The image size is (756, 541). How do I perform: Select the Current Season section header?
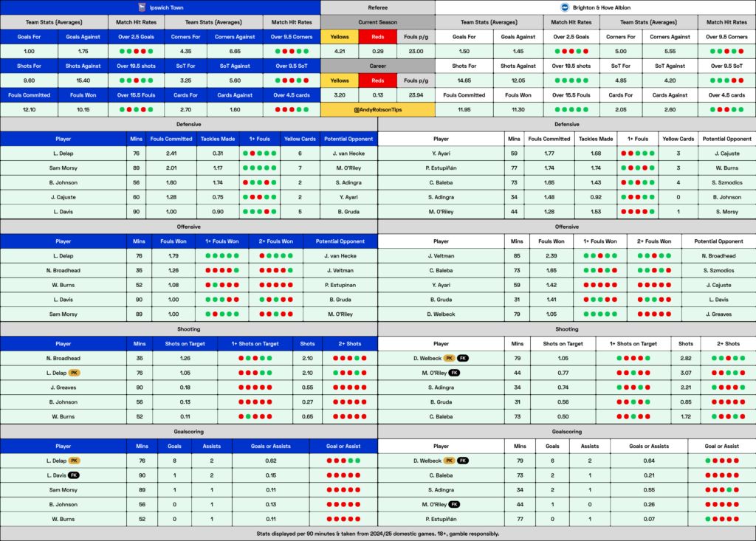[x=377, y=22]
